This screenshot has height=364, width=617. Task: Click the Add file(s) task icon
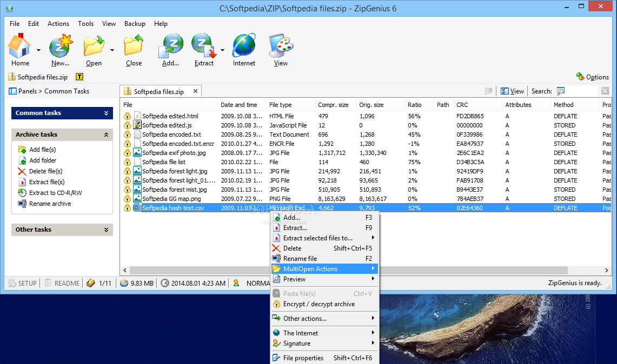[x=22, y=150]
